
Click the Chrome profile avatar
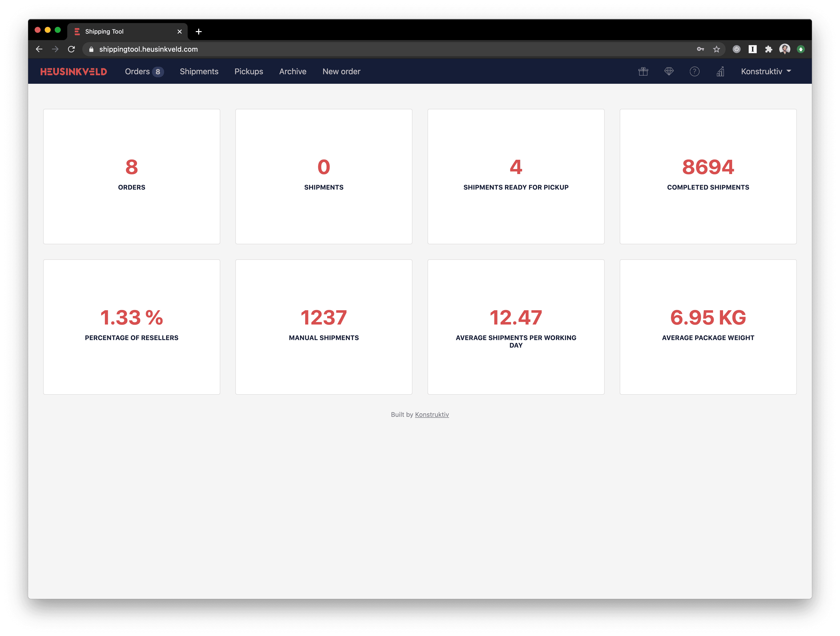click(x=785, y=49)
